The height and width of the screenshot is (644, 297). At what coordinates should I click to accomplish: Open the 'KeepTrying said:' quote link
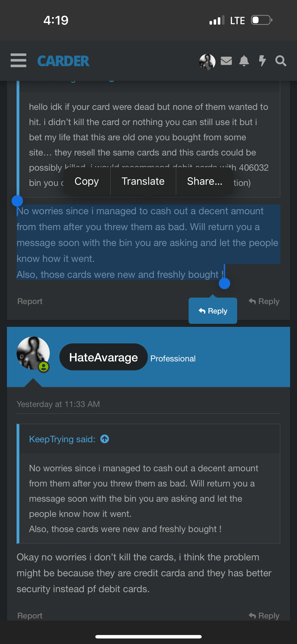pos(62,439)
